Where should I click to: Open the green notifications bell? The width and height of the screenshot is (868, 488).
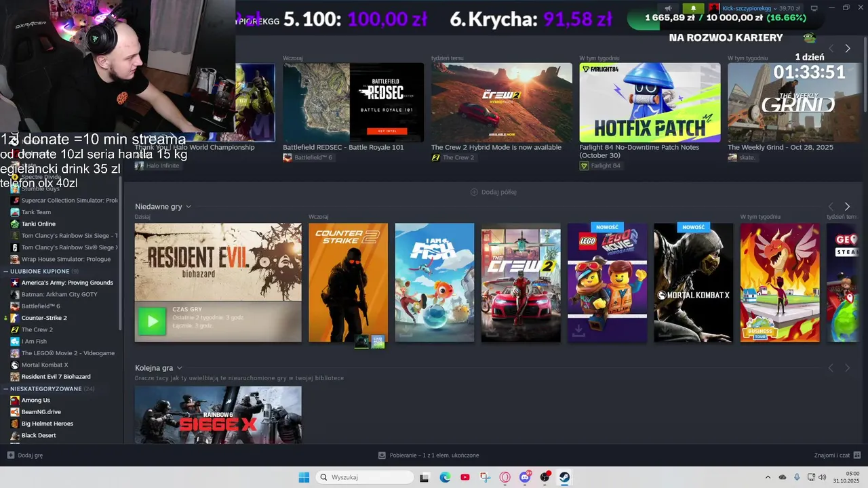tap(693, 8)
